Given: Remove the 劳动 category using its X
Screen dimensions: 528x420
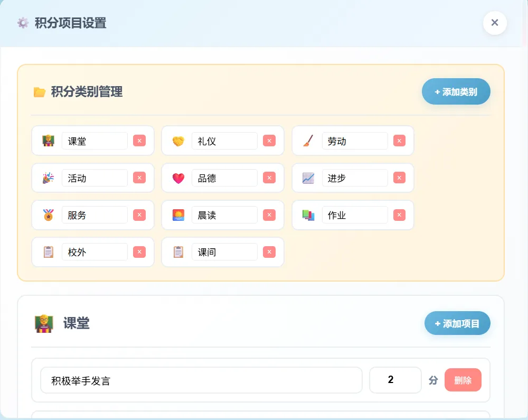Looking at the screenshot, I should [x=399, y=141].
